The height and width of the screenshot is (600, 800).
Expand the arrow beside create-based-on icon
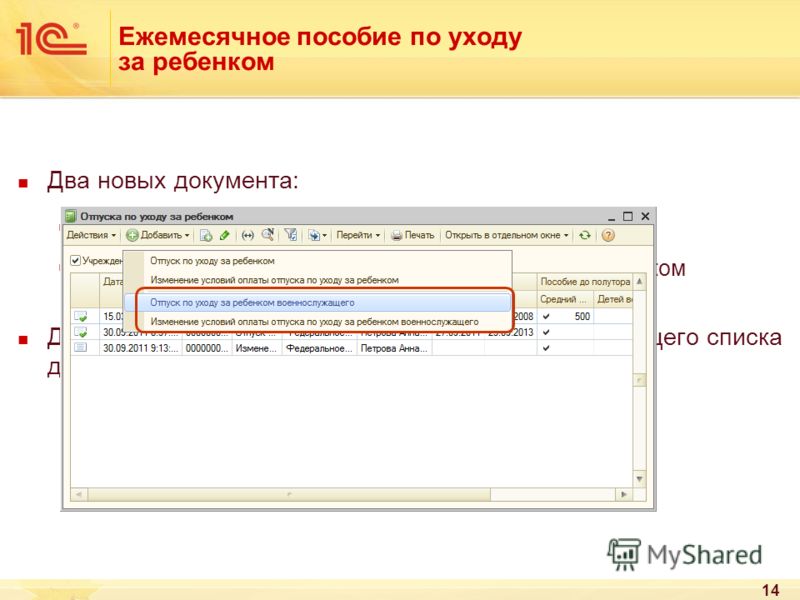click(324, 236)
